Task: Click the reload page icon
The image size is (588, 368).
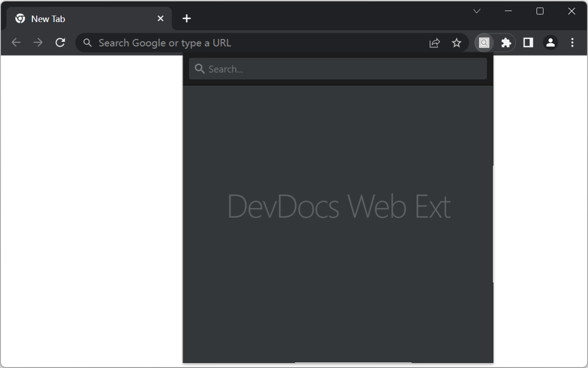Action: [x=60, y=42]
